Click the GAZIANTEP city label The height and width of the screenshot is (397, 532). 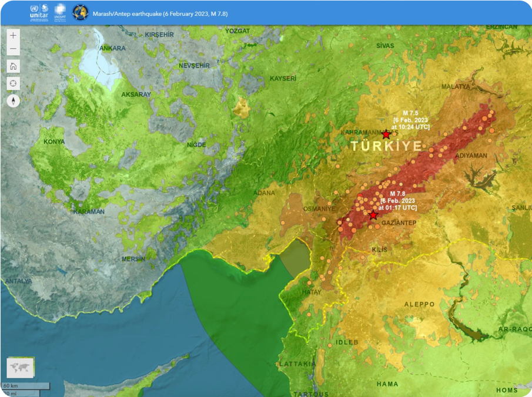[x=398, y=223]
